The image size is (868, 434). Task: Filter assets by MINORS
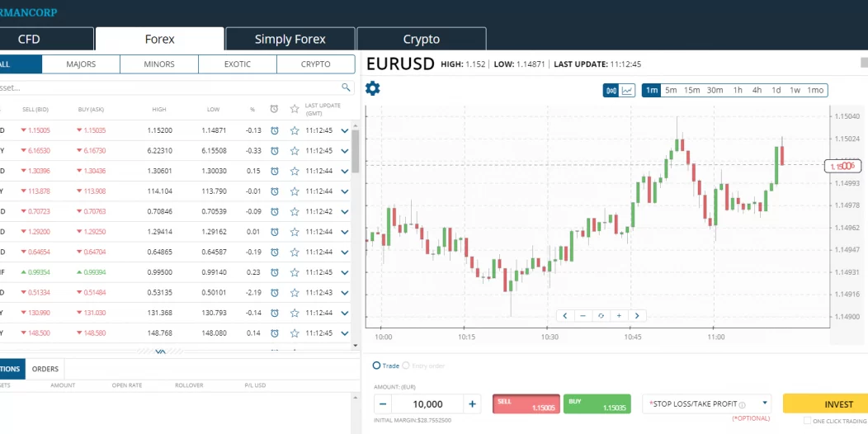point(159,64)
